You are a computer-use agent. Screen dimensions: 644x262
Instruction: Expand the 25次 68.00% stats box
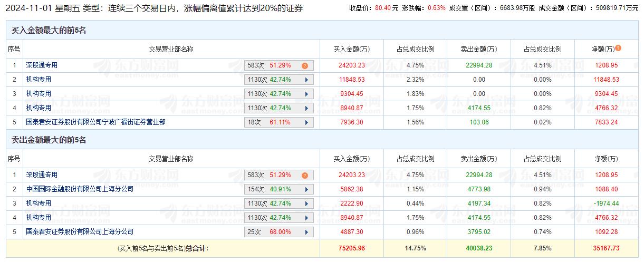click(x=305, y=232)
